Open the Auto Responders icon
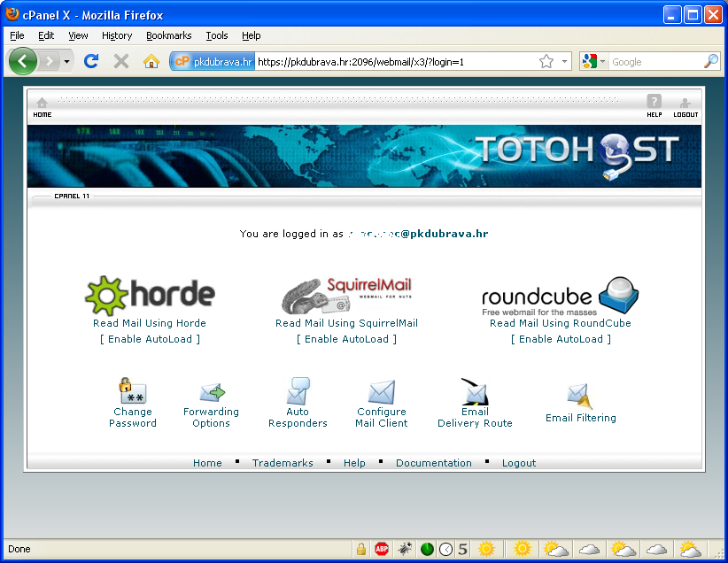The height and width of the screenshot is (563, 728). click(x=298, y=391)
